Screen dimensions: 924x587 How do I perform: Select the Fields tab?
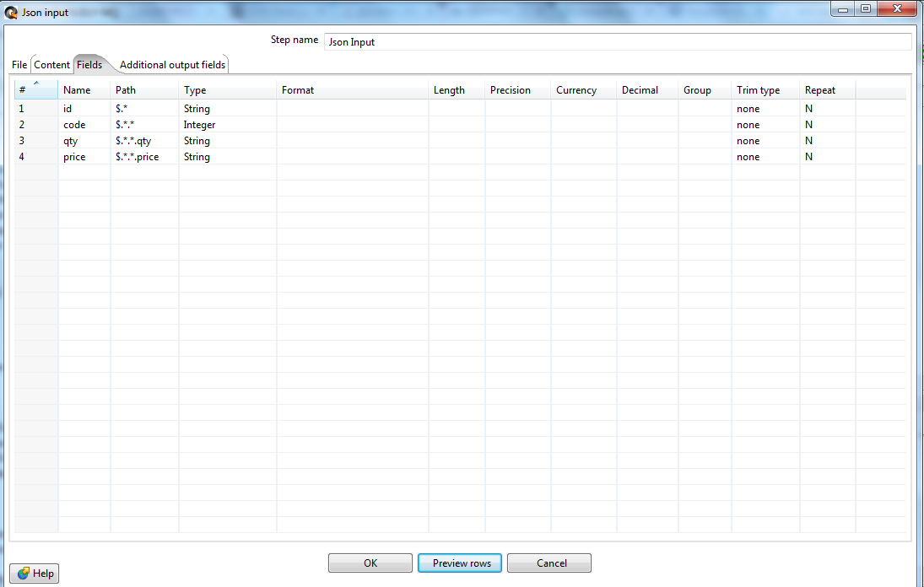[x=89, y=65]
